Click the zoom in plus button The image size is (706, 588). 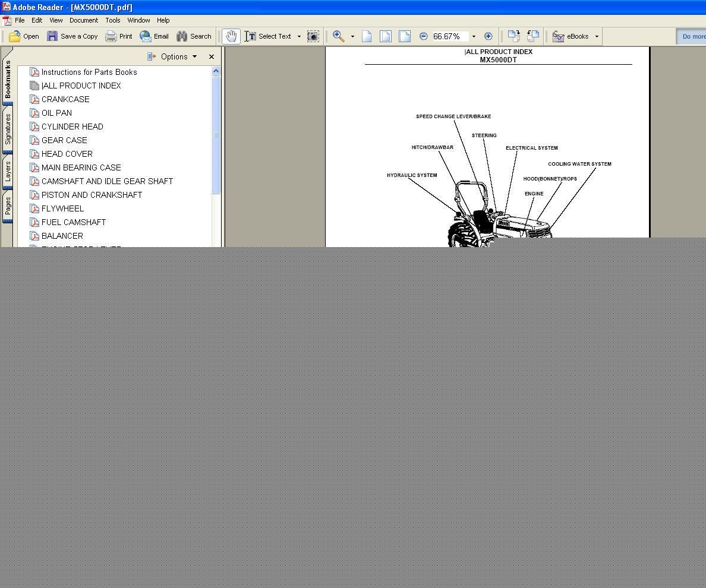click(x=488, y=36)
